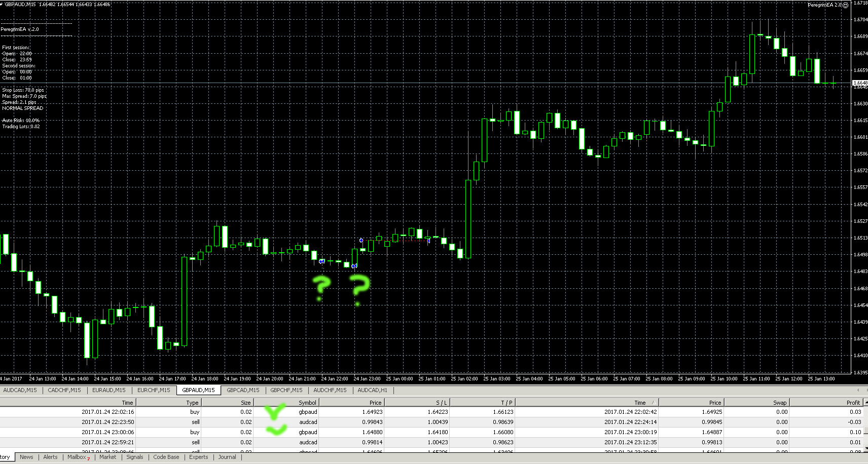This screenshot has width=868, height=464.
Task: Switch to the CADCHF,M15 chart tab
Action: pyautogui.click(x=64, y=390)
